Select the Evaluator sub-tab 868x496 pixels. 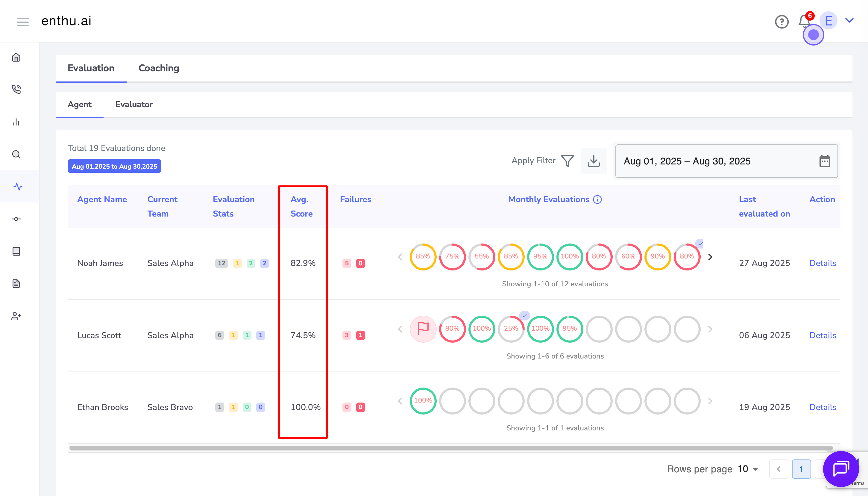click(x=134, y=104)
